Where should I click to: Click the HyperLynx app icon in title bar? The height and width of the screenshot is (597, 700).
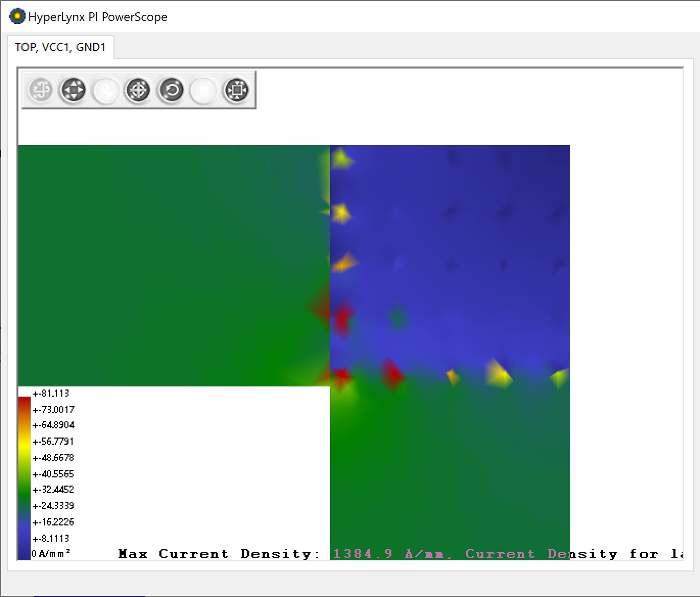tap(17, 16)
